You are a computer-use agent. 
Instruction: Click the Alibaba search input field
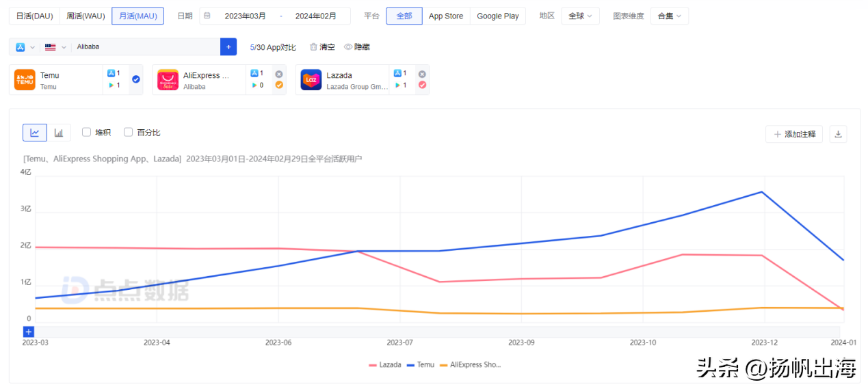pyautogui.click(x=146, y=46)
